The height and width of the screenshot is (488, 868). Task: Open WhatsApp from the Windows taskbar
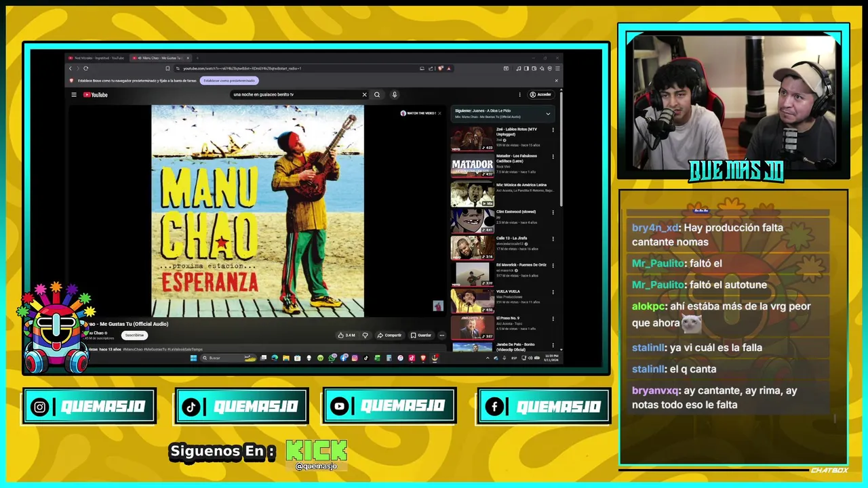click(x=333, y=358)
